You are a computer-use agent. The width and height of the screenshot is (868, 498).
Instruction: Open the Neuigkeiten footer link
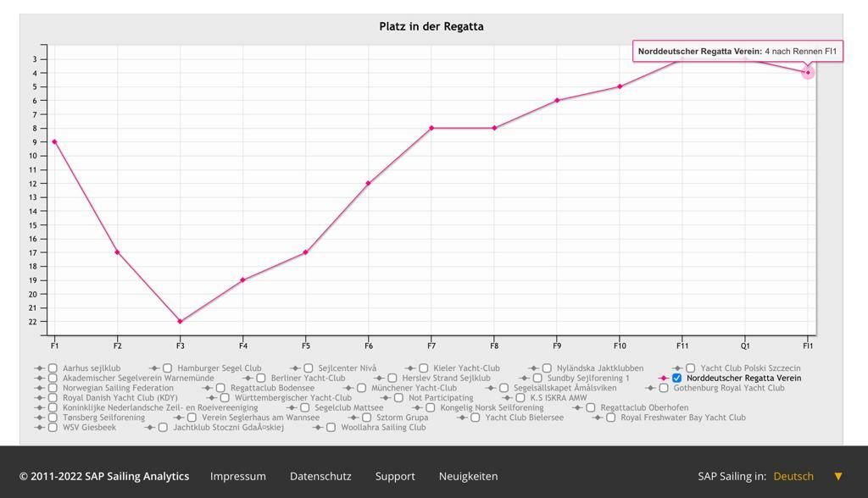point(468,477)
